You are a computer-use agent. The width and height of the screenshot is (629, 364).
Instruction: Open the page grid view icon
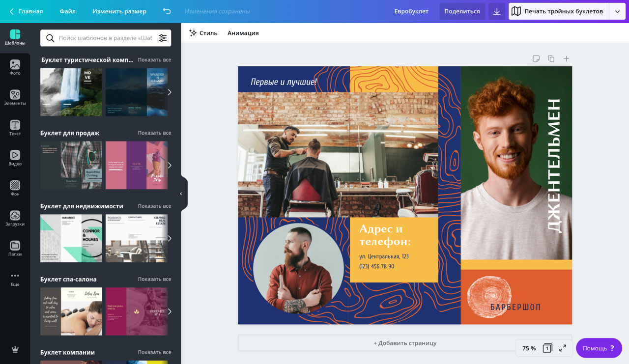(547, 348)
